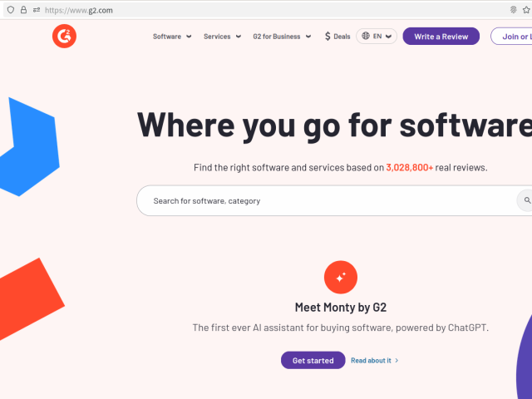Click the bookmark star icon
The image size is (532, 399).
[527, 10]
